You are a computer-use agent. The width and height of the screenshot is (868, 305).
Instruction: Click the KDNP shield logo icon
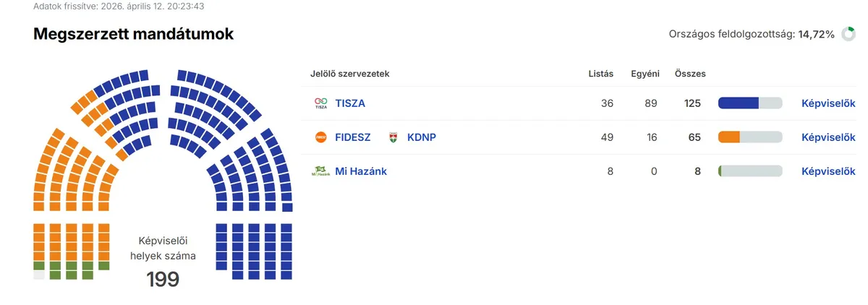coord(393,137)
